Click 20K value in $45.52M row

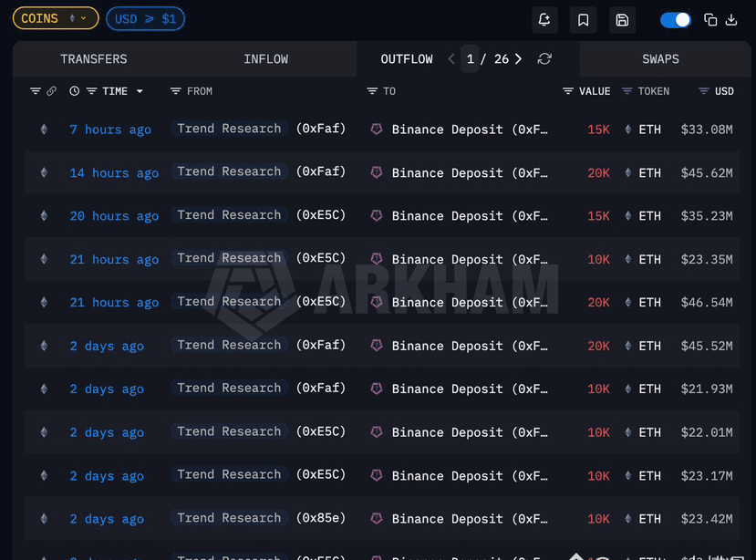click(x=598, y=346)
